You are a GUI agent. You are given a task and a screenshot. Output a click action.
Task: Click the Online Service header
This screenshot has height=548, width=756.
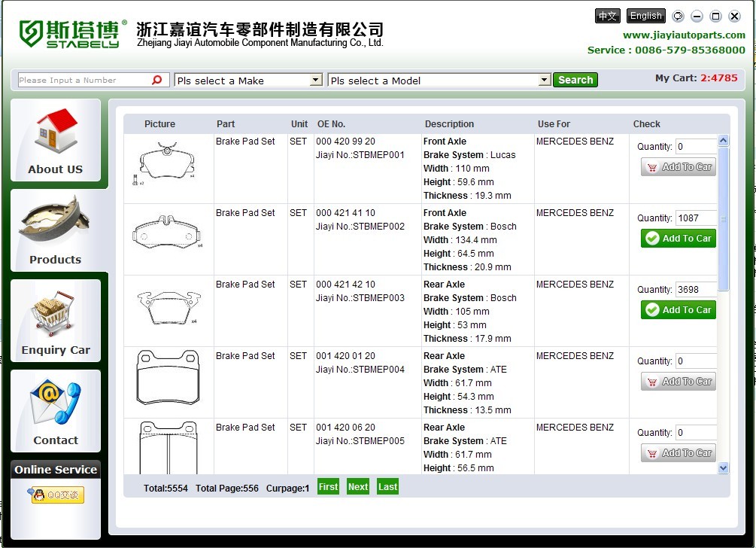[56, 470]
